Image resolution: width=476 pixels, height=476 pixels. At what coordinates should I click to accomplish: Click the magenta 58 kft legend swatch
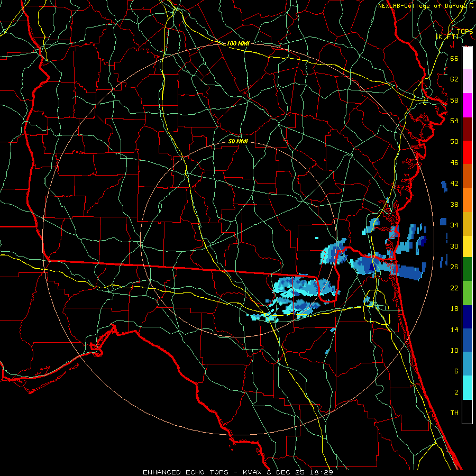coord(467,105)
